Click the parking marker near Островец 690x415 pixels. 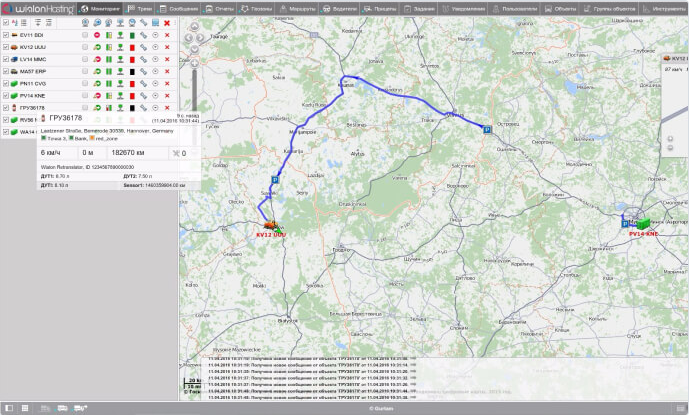(x=487, y=129)
